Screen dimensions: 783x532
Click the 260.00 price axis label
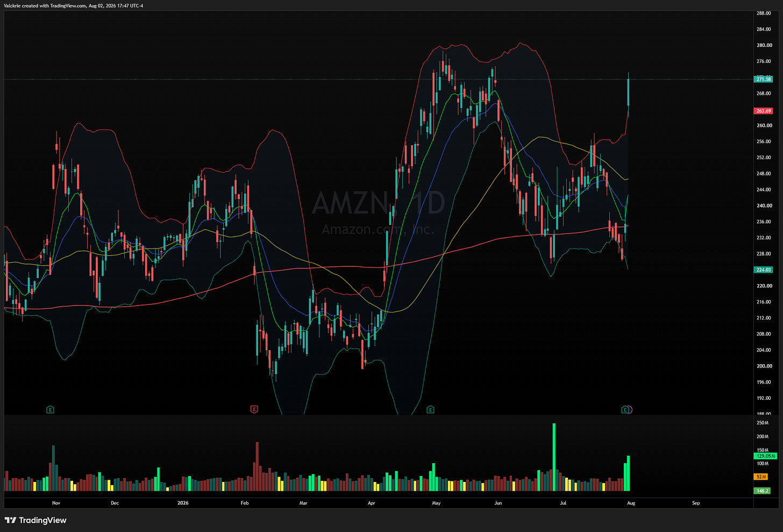(764, 126)
